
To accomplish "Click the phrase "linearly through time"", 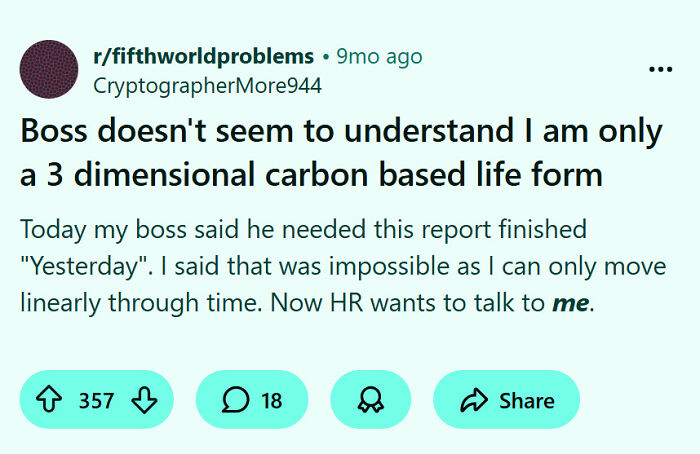I will point(126,304).
